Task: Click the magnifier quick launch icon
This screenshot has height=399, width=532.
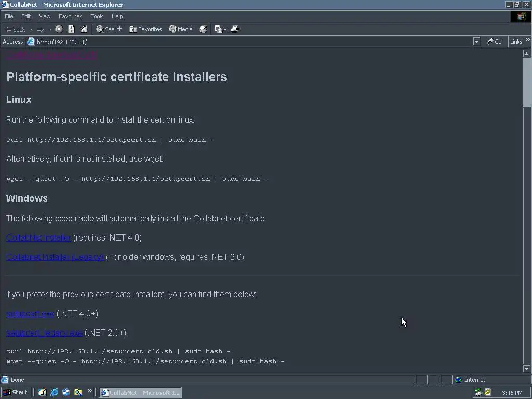Action: tap(78, 392)
